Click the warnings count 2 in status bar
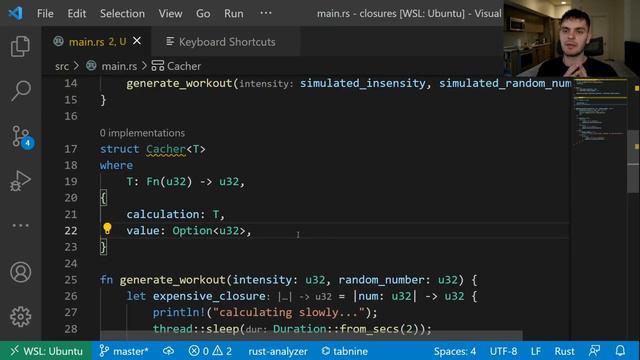 pos(222,351)
